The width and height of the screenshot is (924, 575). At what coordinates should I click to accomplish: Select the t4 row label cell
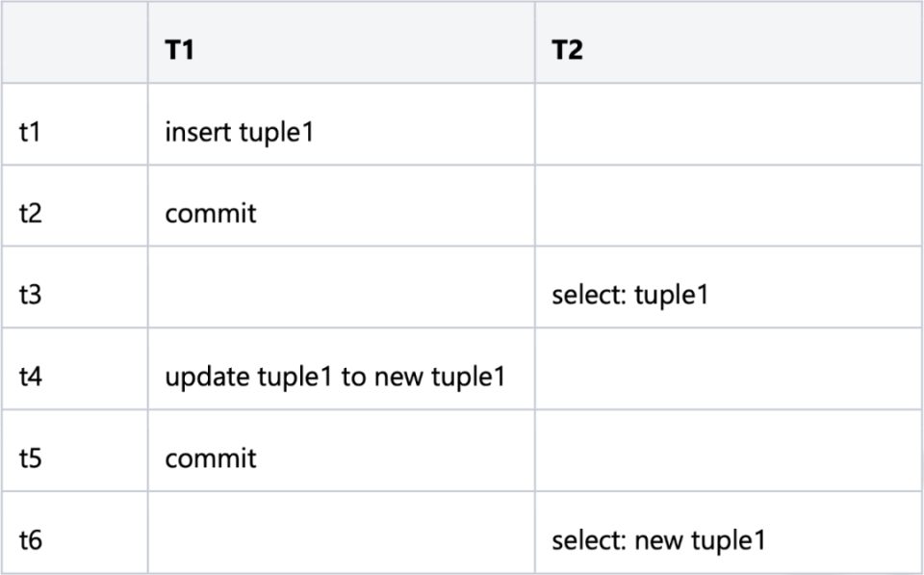pyautogui.click(x=31, y=377)
